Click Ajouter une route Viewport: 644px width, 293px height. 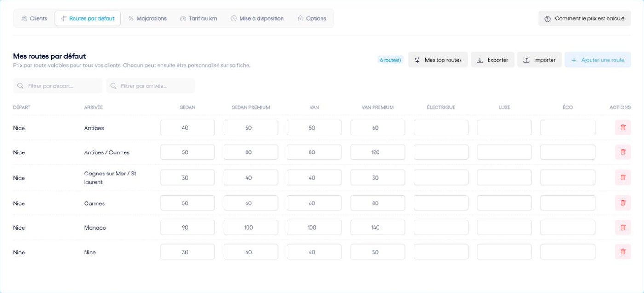coord(598,60)
